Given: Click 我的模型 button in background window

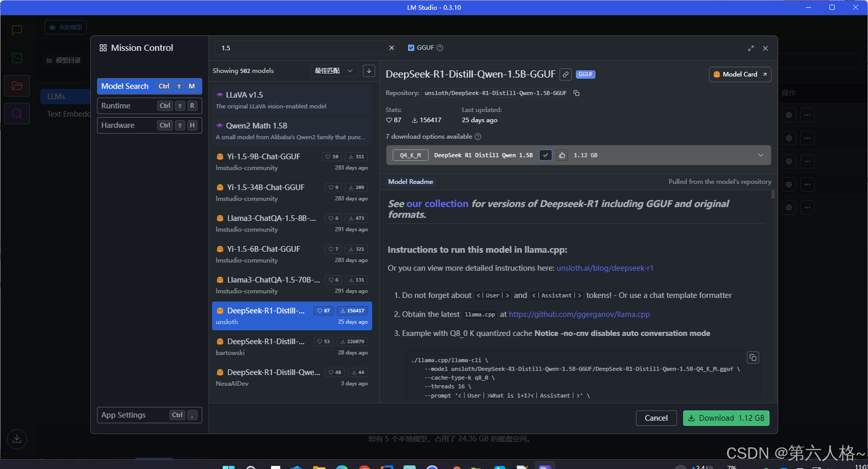Looking at the screenshot, I should (66, 27).
